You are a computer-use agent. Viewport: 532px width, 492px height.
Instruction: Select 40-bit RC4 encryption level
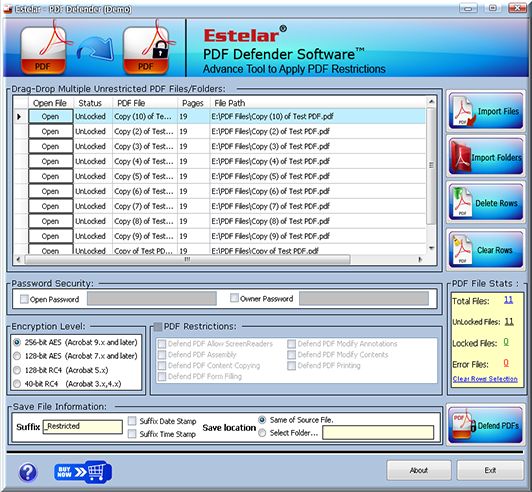click(17, 384)
